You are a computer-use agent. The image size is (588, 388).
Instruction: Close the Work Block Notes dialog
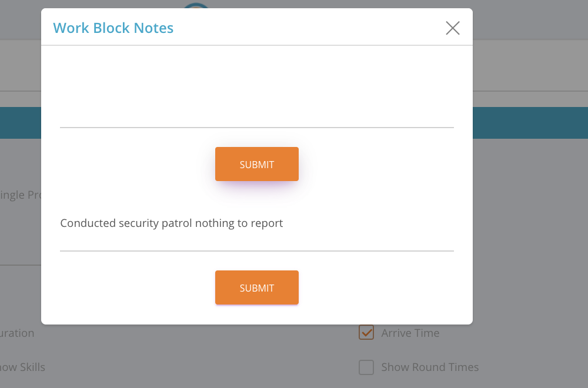point(452,28)
